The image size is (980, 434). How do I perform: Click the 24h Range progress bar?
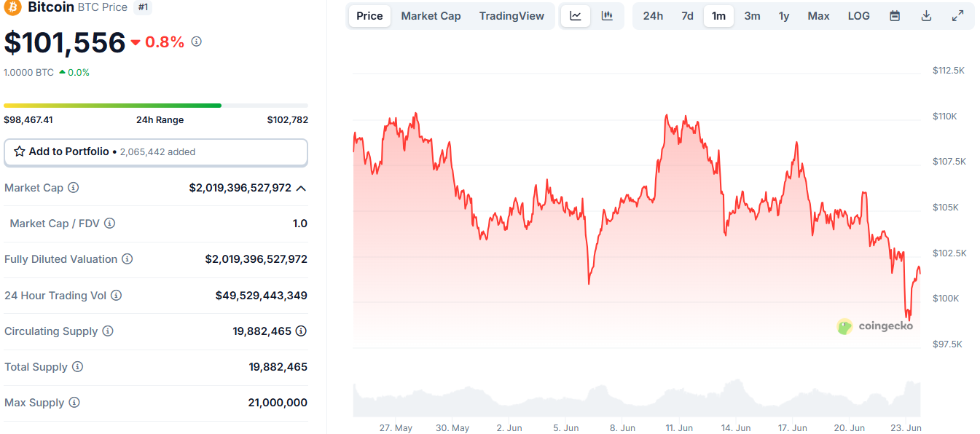156,106
